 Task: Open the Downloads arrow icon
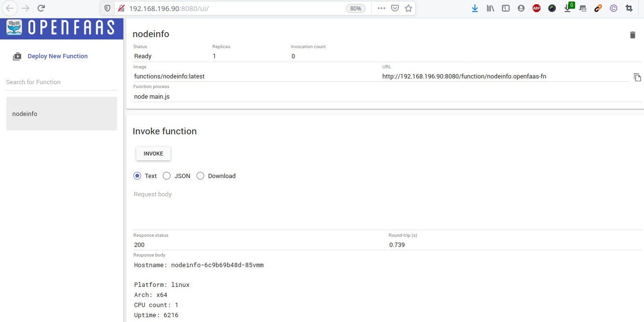tap(475, 8)
